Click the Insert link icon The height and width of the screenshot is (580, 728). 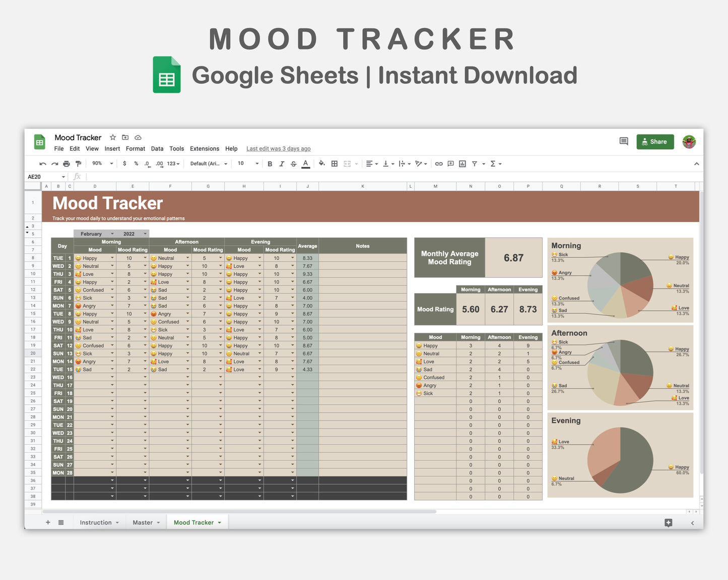click(438, 163)
